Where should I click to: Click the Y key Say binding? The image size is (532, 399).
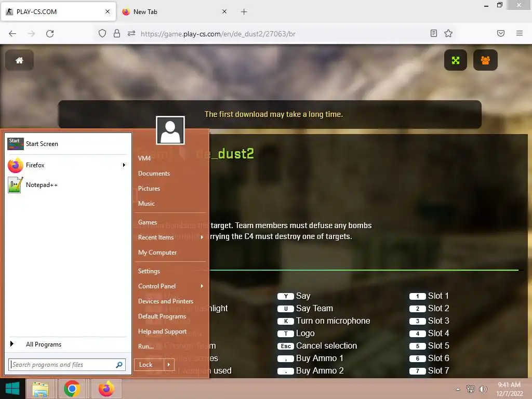pos(294,296)
